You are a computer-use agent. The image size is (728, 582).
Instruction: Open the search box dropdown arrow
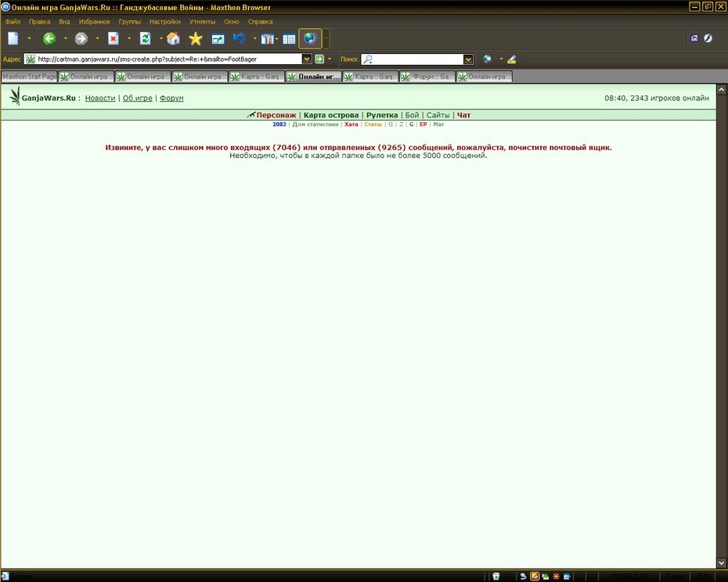468,59
